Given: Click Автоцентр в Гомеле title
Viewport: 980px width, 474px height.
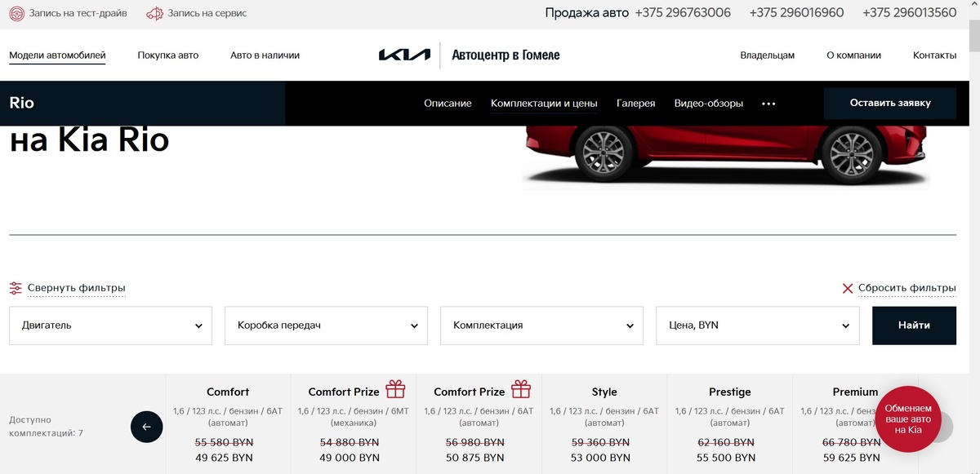Looking at the screenshot, I should [506, 55].
